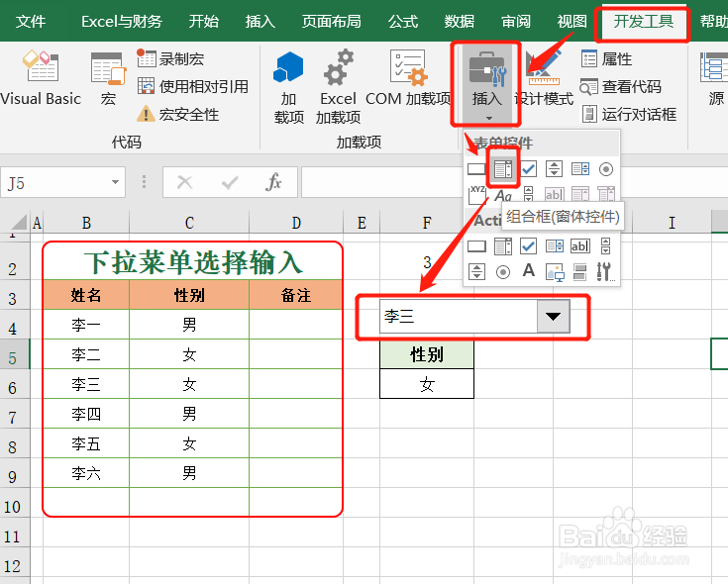Select ActiveX Label (A) icon
This screenshot has height=584, width=728.
(x=528, y=270)
